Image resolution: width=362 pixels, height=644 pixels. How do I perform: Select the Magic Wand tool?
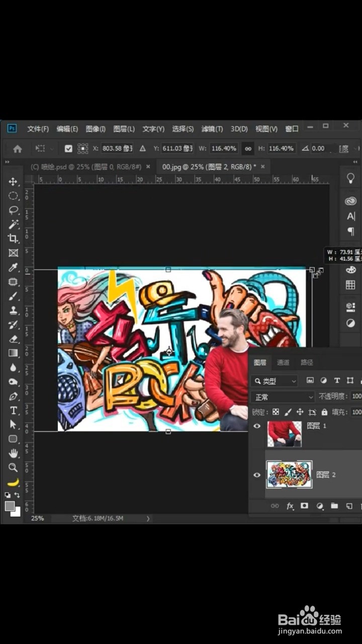[13, 224]
